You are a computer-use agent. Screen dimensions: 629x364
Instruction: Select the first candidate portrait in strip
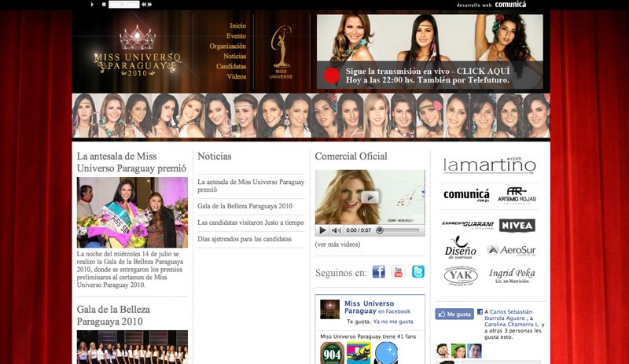[85, 116]
